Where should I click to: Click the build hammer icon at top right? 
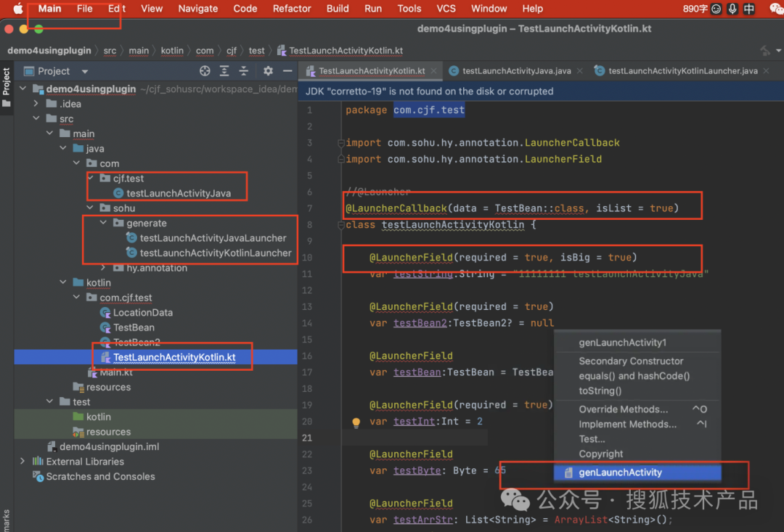tap(765, 51)
